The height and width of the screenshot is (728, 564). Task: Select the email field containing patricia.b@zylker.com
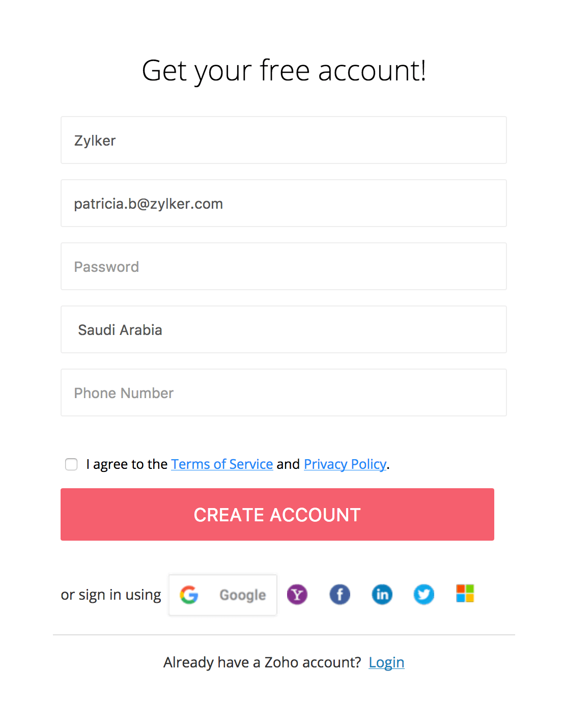coord(284,203)
